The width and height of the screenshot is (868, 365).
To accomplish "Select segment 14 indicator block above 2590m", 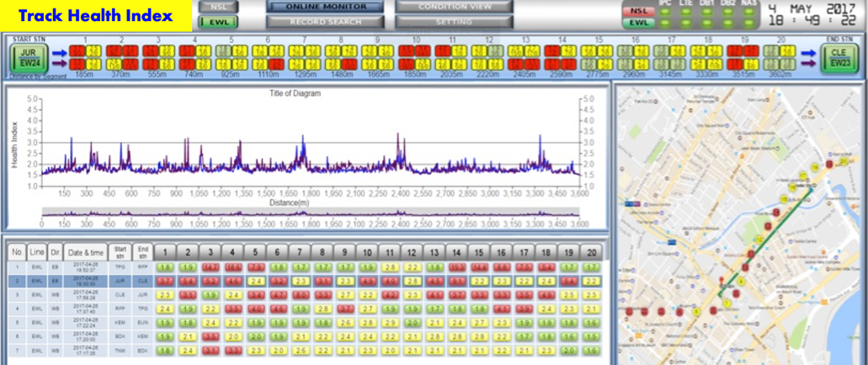I will (562, 57).
